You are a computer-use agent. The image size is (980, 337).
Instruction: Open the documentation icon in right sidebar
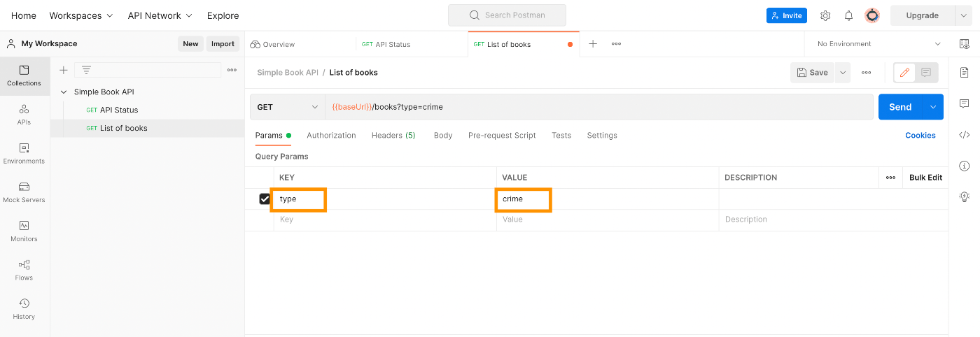tap(964, 72)
